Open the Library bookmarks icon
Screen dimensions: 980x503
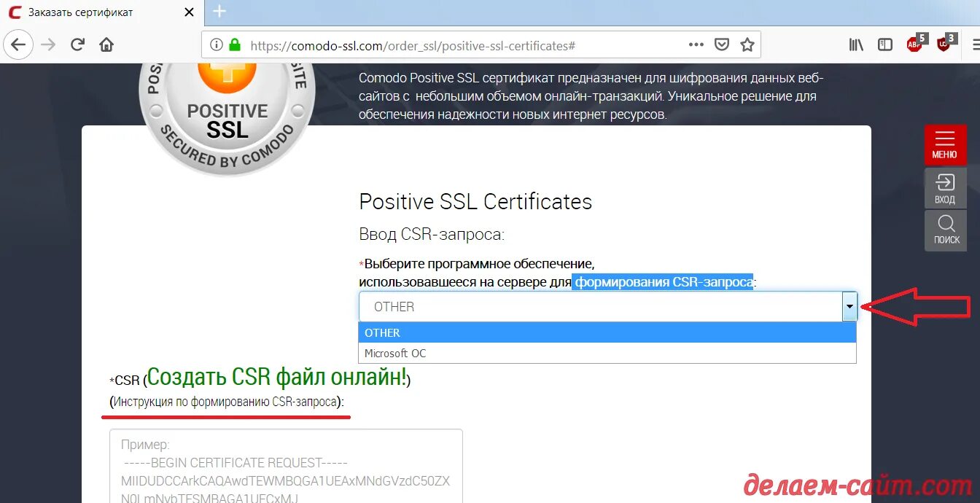(856, 45)
